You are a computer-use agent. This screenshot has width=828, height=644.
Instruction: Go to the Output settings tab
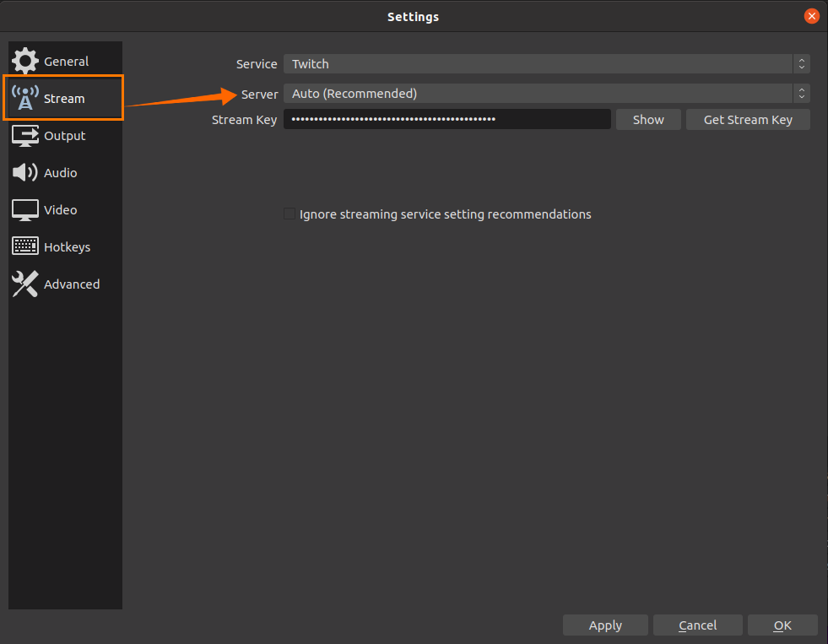[x=66, y=136]
